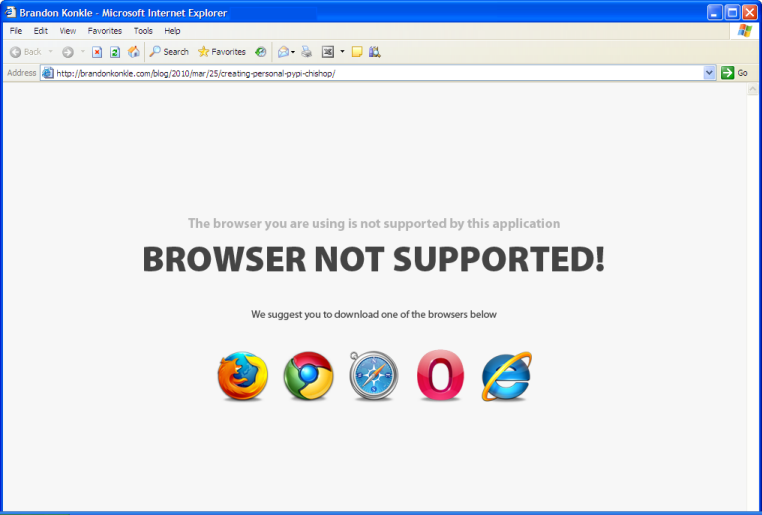Expand the address bar dropdown arrow

point(709,73)
